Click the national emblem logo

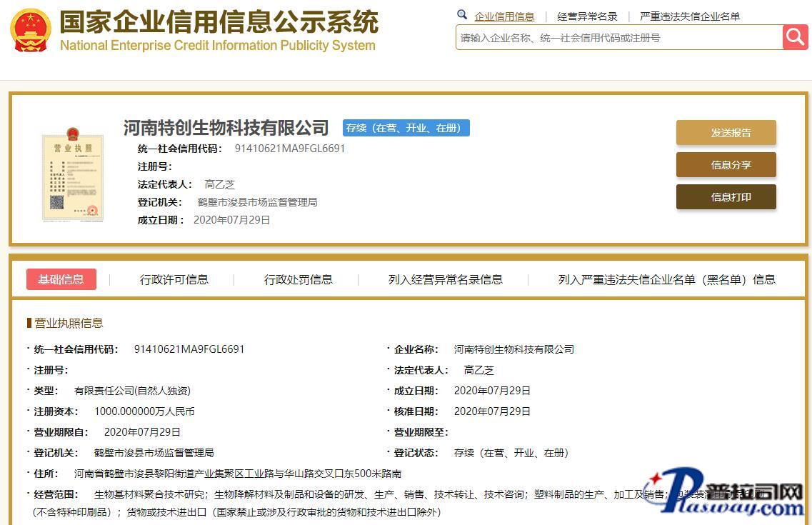[x=30, y=30]
